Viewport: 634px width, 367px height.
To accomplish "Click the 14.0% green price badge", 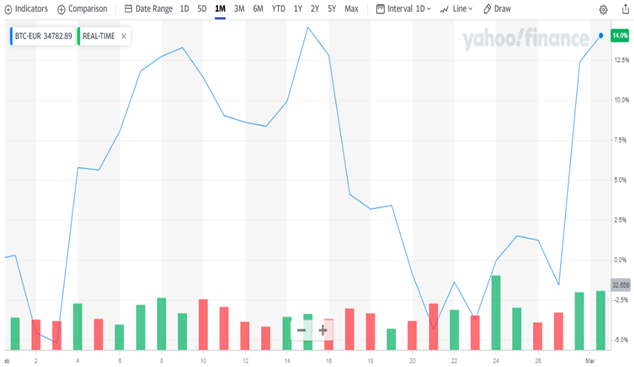I will tap(620, 36).
